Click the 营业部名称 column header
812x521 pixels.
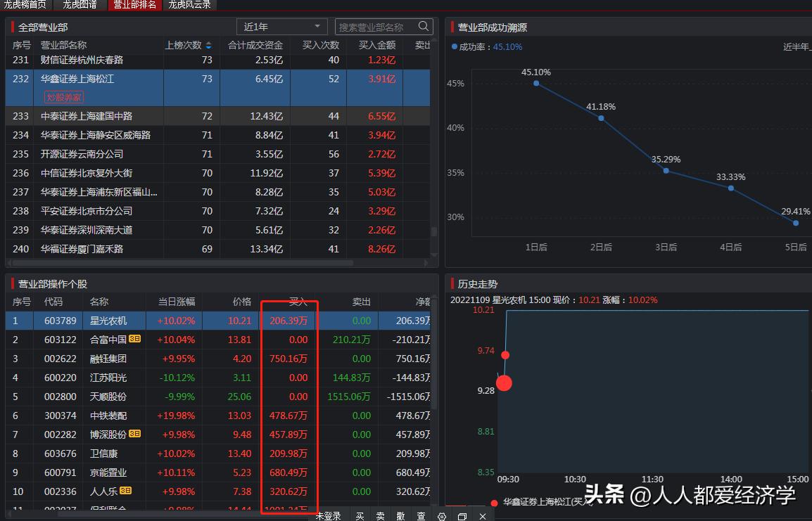[64, 46]
